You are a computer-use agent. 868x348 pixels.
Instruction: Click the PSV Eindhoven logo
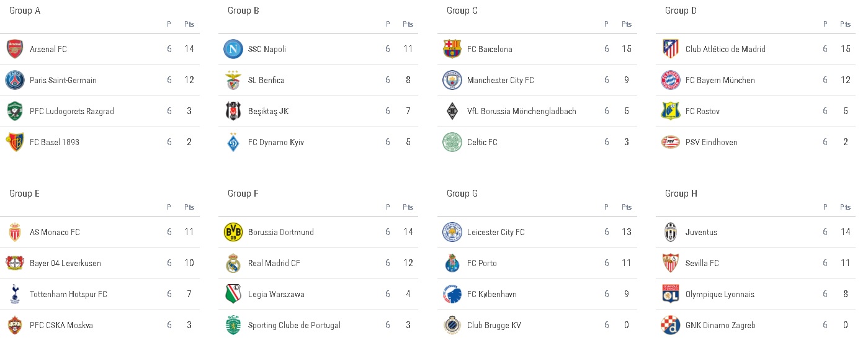tap(671, 142)
